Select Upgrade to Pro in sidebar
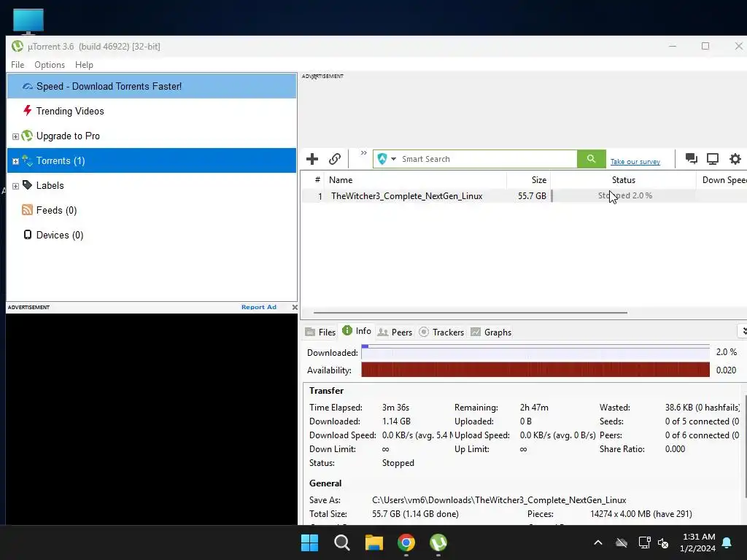747x560 pixels. pos(152,136)
